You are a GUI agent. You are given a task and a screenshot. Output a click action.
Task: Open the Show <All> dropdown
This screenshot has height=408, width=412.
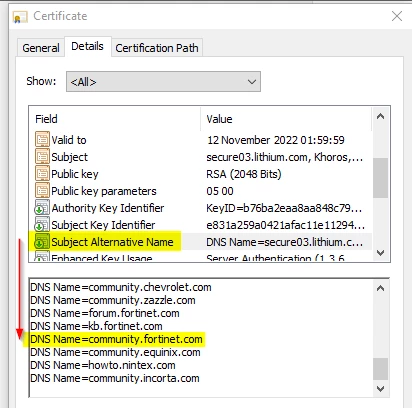coord(163,82)
